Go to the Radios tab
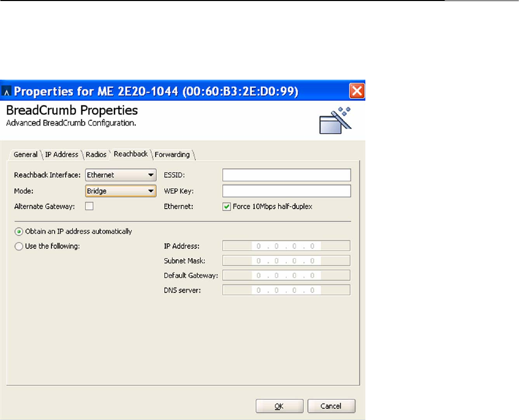 96,154
